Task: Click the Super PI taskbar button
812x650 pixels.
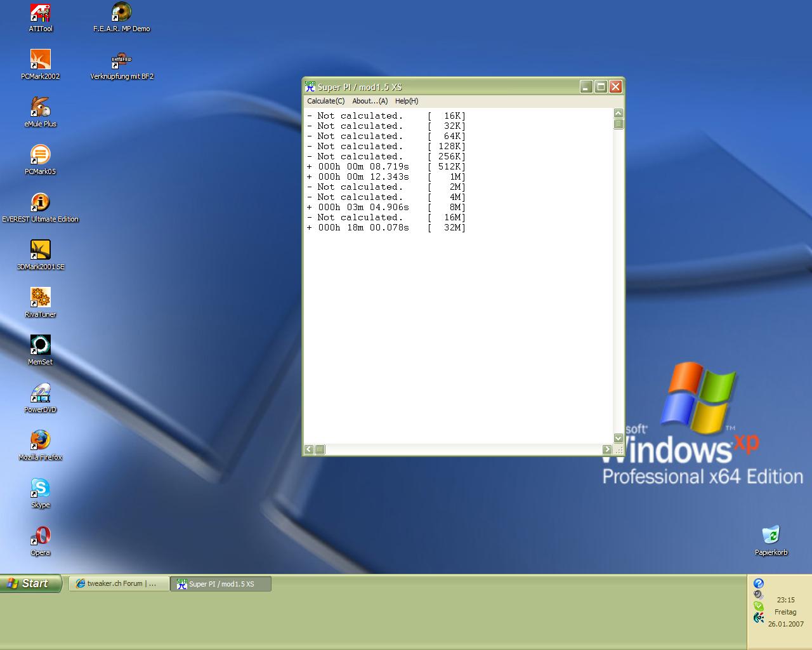Action: tap(221, 584)
